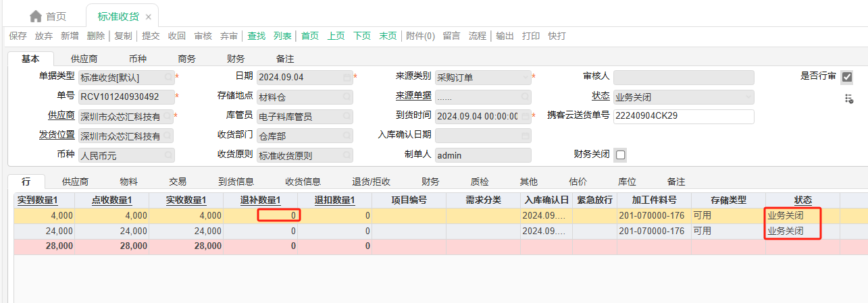
Task: Open calendar for 入库确认日期 field
Action: (x=526, y=136)
